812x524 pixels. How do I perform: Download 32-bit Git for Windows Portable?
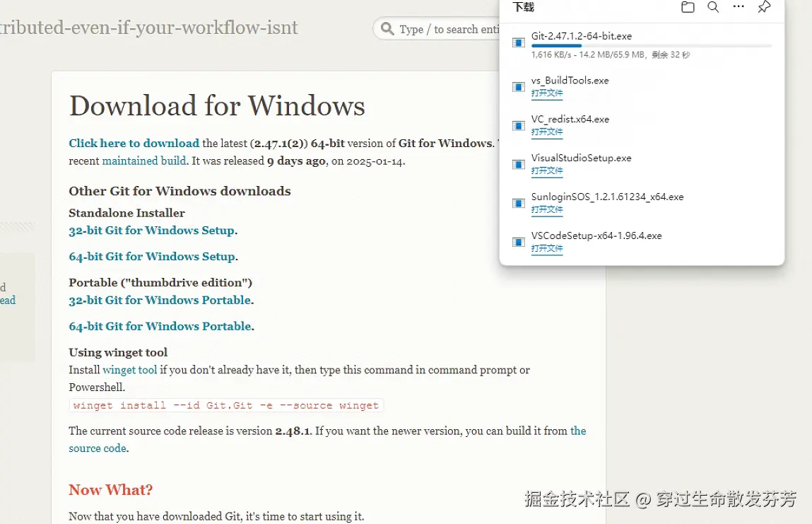click(160, 300)
